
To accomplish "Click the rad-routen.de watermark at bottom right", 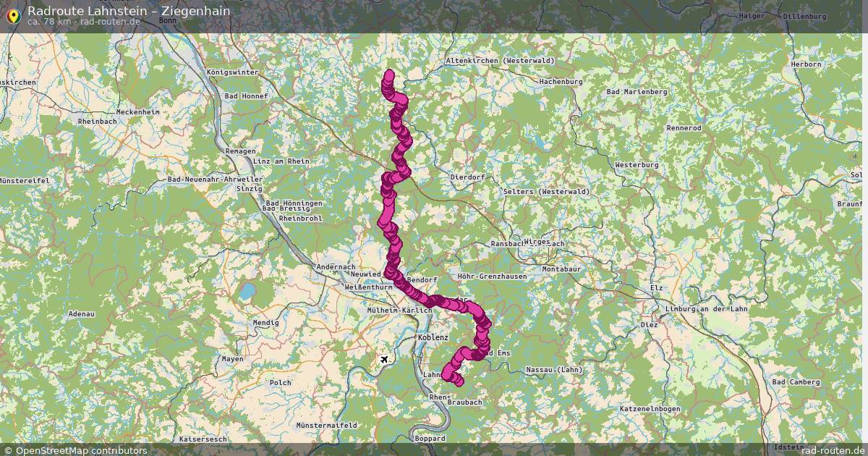I will pos(833,450).
